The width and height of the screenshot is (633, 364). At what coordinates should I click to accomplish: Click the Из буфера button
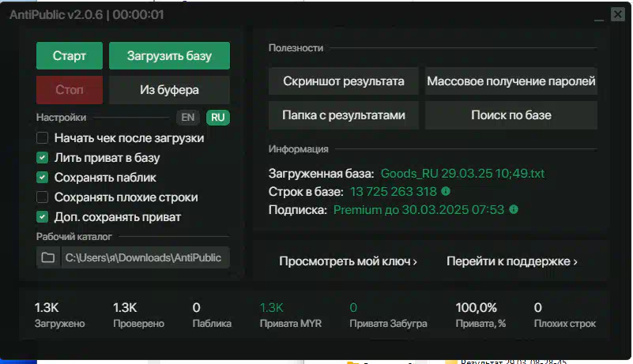click(169, 89)
